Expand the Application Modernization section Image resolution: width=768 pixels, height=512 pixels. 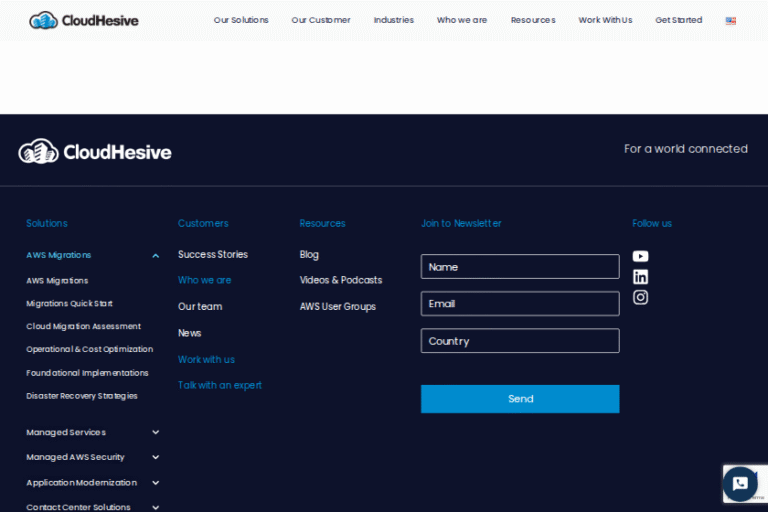[x=155, y=482]
